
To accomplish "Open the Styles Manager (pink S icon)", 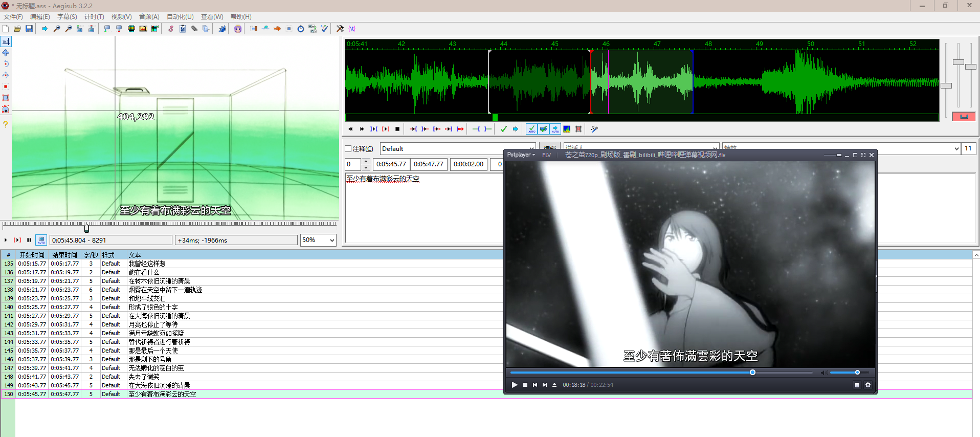I will pos(171,29).
